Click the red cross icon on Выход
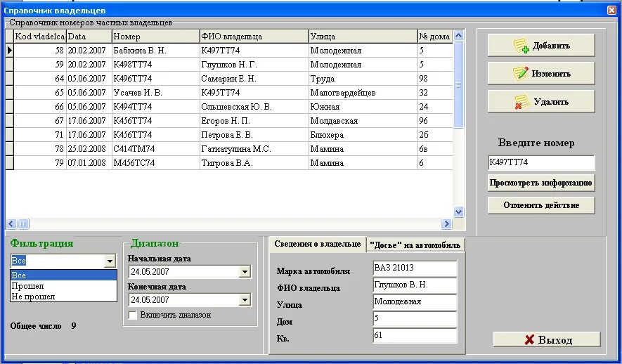 [x=529, y=340]
